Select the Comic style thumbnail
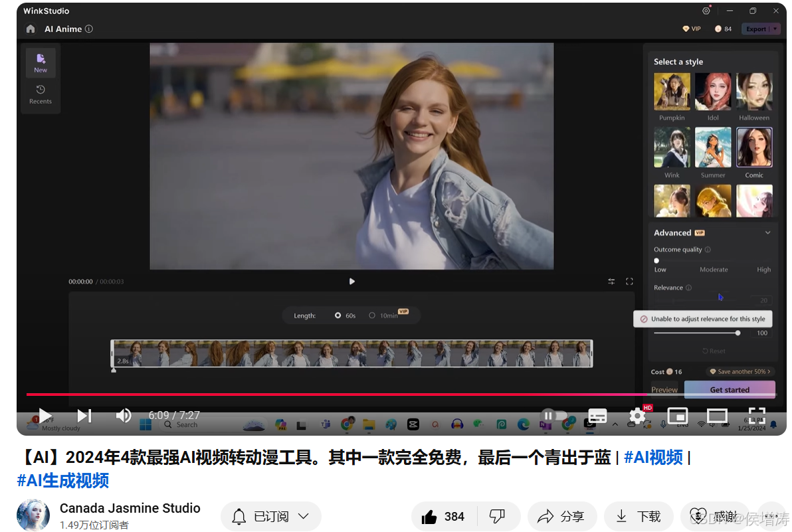This screenshot has height=532, width=792. (754, 147)
